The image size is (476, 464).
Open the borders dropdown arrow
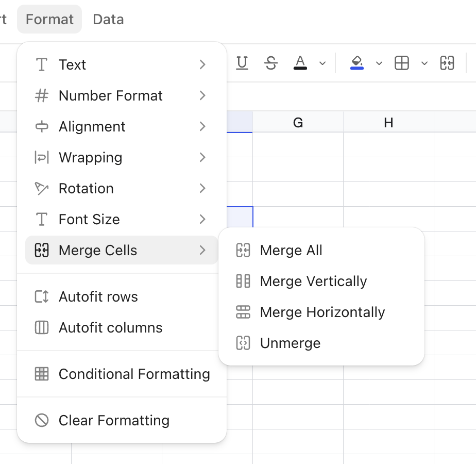click(424, 63)
